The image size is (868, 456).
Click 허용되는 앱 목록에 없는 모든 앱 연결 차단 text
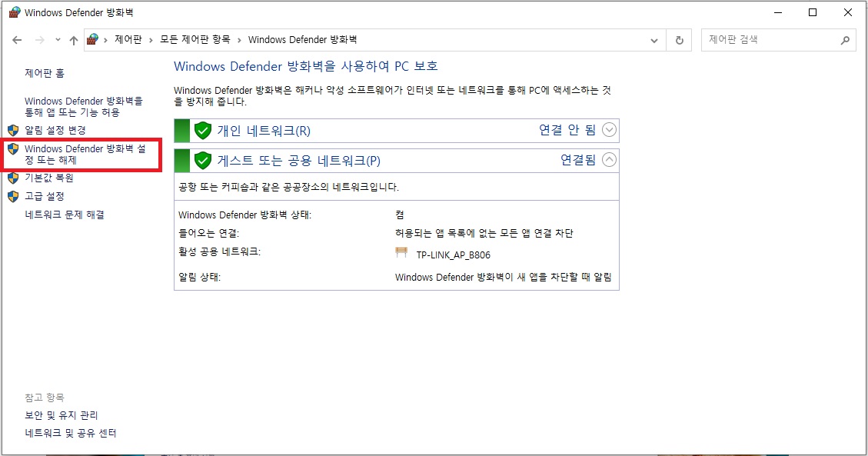point(484,233)
